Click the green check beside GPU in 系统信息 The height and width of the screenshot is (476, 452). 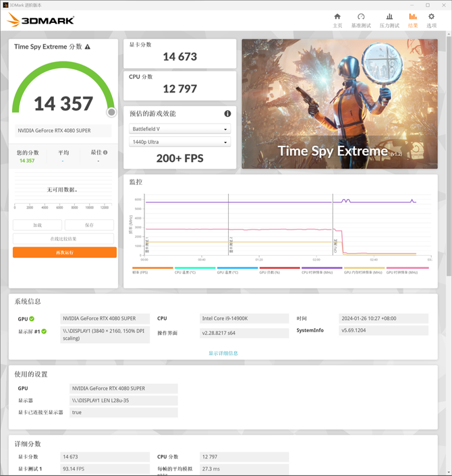click(x=32, y=319)
